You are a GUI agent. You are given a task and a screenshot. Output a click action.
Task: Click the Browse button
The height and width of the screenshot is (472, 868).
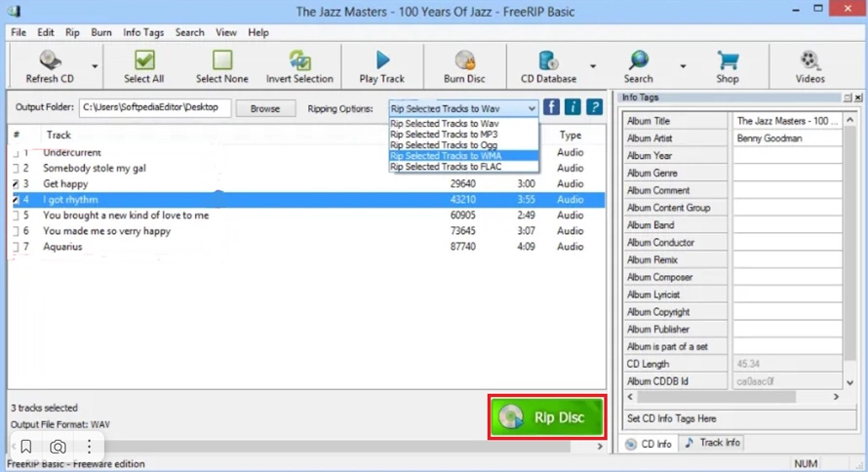coord(264,108)
